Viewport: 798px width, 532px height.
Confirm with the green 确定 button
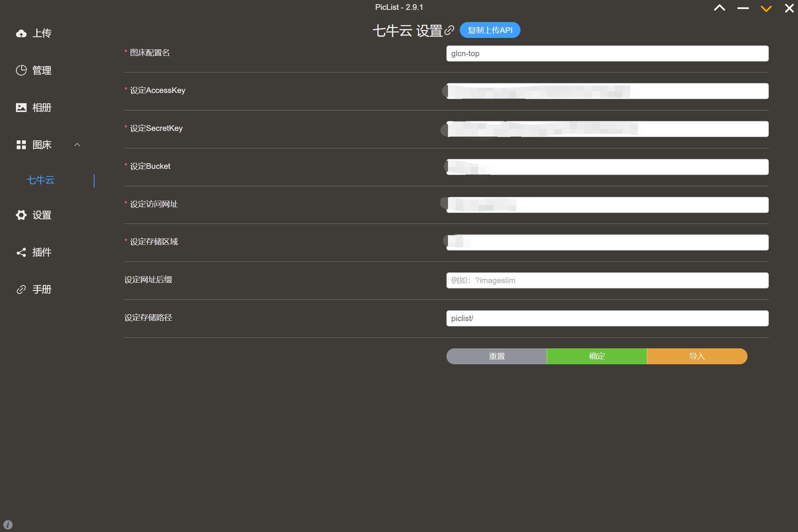597,356
